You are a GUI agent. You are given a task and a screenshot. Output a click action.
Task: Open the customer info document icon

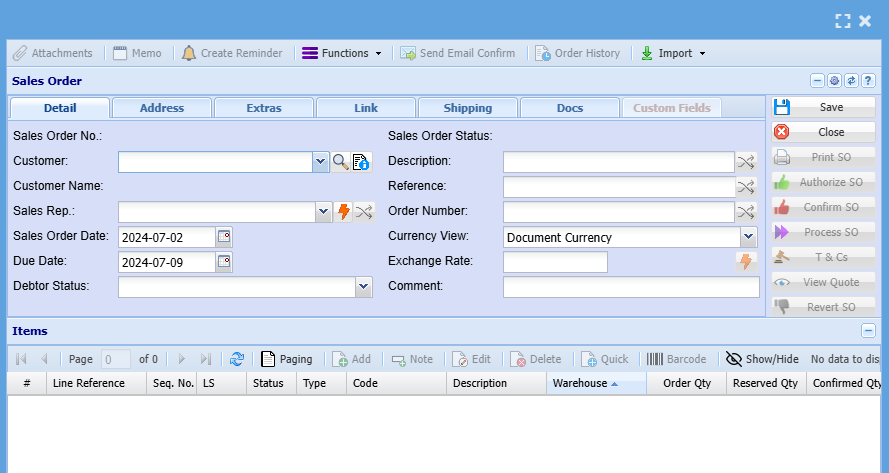(361, 162)
